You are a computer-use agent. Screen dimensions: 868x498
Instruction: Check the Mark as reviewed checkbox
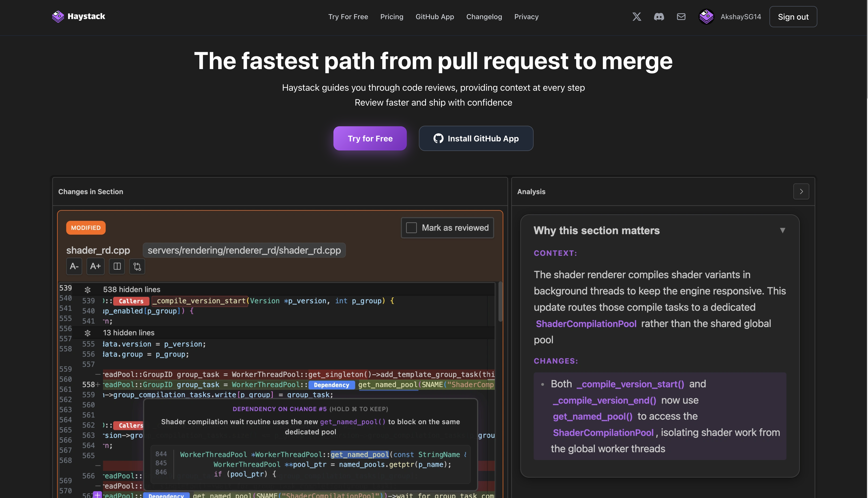(x=411, y=228)
